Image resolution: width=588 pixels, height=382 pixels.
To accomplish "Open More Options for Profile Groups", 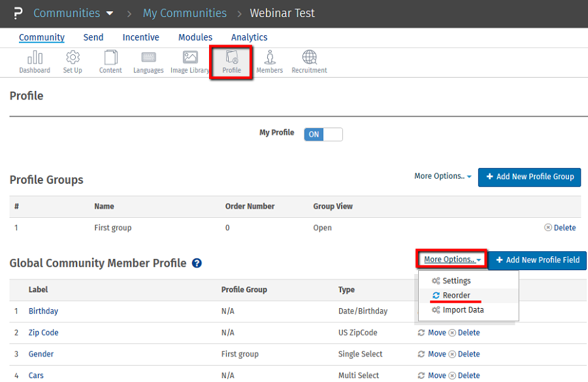I will point(442,176).
